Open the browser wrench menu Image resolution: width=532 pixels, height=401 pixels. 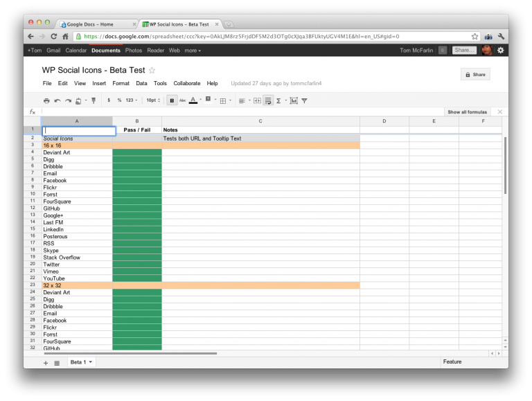(x=501, y=36)
